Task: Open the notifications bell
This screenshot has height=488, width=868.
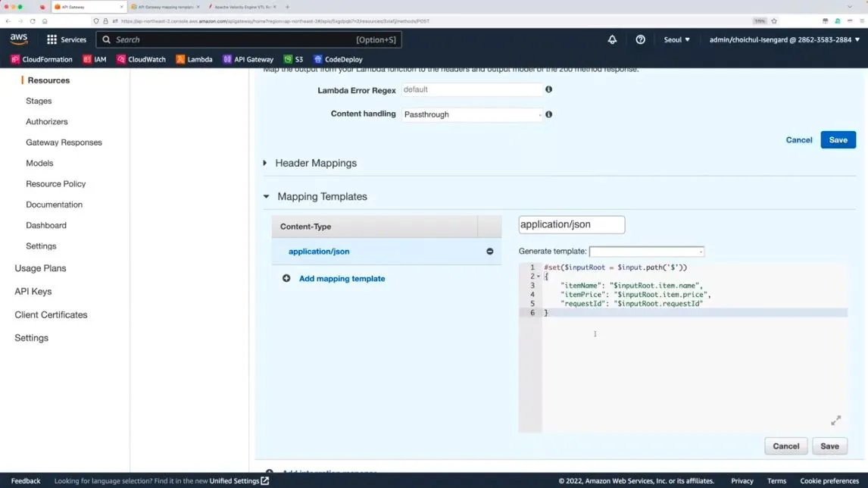Action: click(x=612, y=40)
